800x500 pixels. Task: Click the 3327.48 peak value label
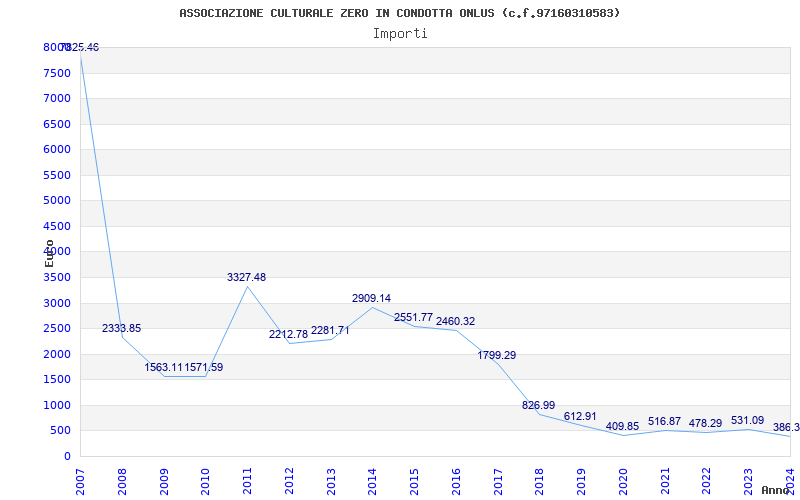(x=246, y=278)
